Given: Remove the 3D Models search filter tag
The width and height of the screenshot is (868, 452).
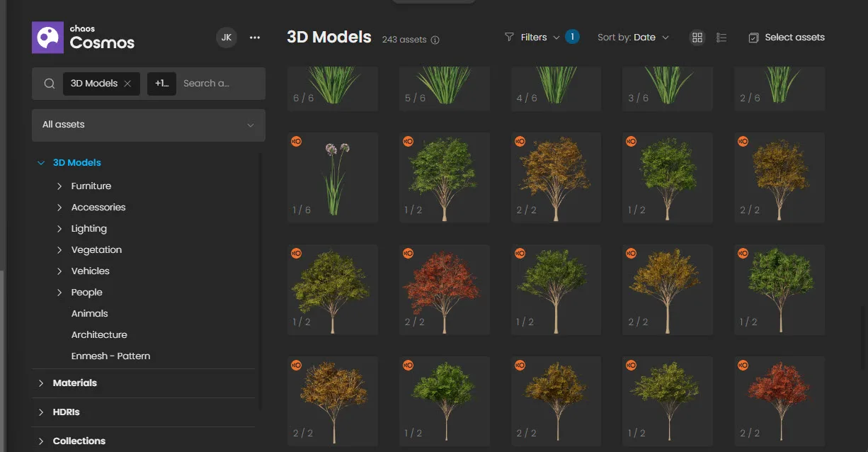Looking at the screenshot, I should (127, 83).
